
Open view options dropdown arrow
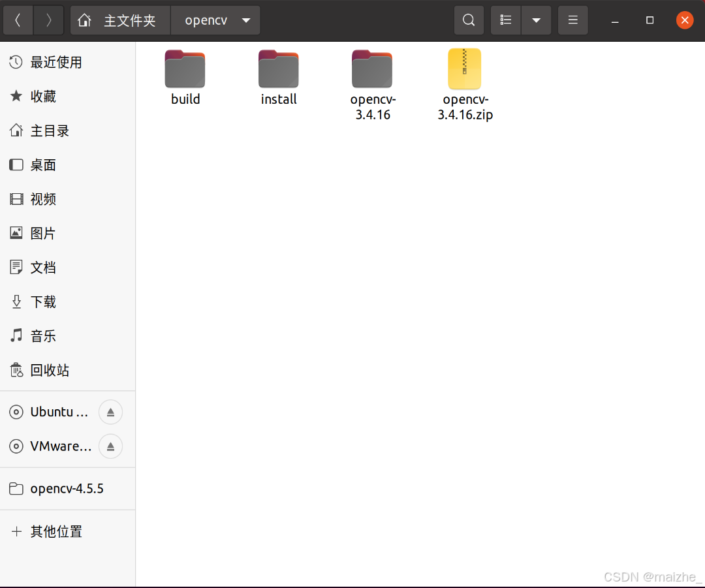536,20
